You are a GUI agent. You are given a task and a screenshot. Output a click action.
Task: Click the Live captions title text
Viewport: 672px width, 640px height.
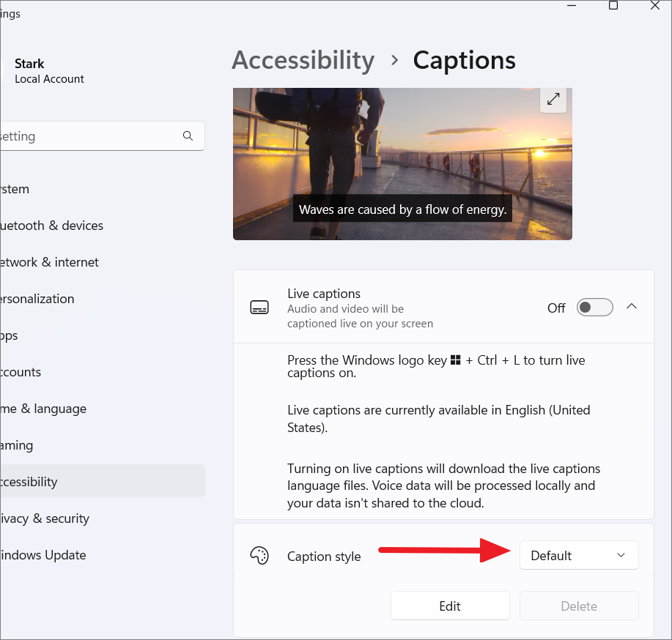(x=324, y=294)
